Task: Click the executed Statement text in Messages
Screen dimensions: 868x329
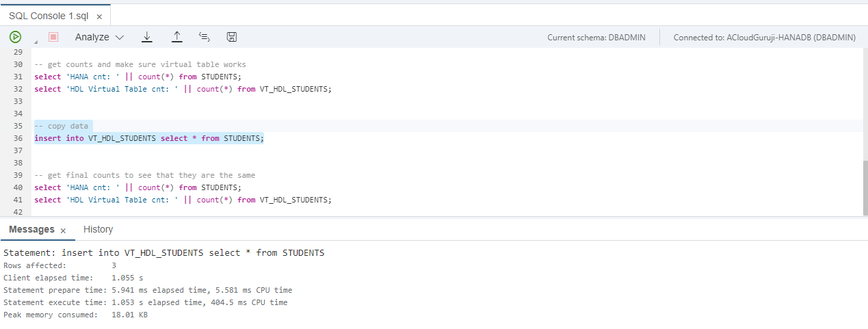Action: click(x=163, y=252)
